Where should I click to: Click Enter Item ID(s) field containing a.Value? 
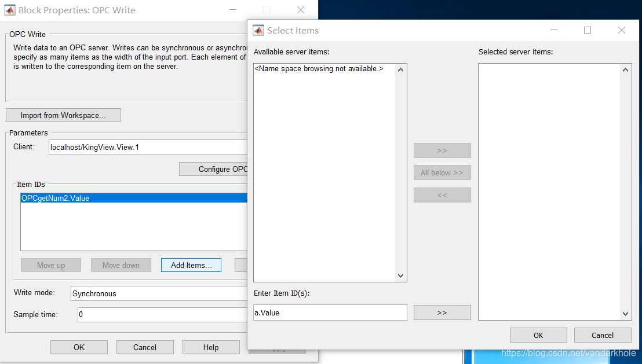click(x=330, y=312)
